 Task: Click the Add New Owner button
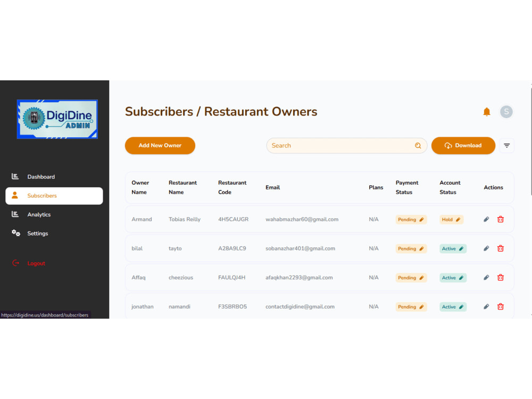coord(160,146)
